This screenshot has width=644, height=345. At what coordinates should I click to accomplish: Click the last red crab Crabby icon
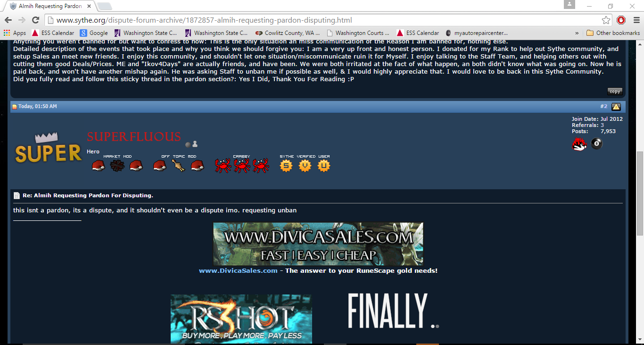(x=260, y=165)
